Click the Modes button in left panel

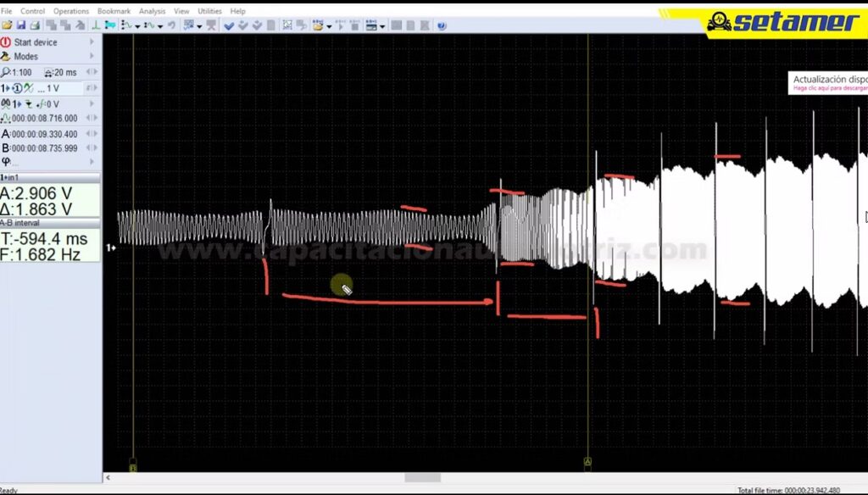coord(25,57)
